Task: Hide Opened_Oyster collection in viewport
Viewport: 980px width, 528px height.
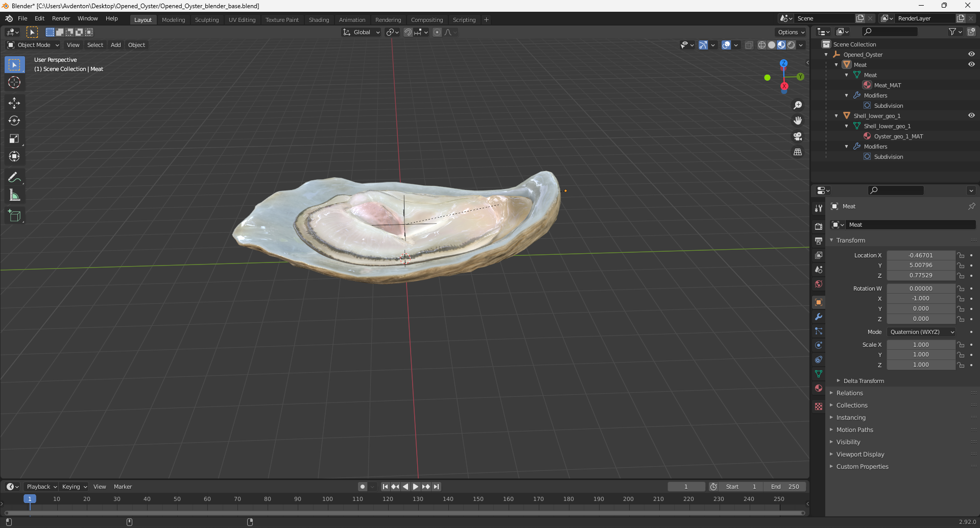Action: 971,54
